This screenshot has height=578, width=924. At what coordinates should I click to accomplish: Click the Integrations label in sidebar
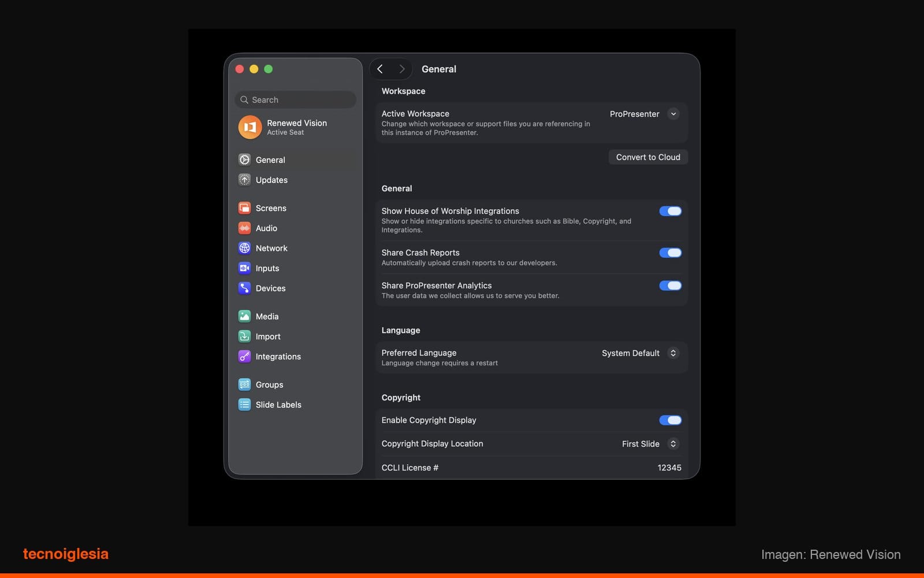coord(278,357)
